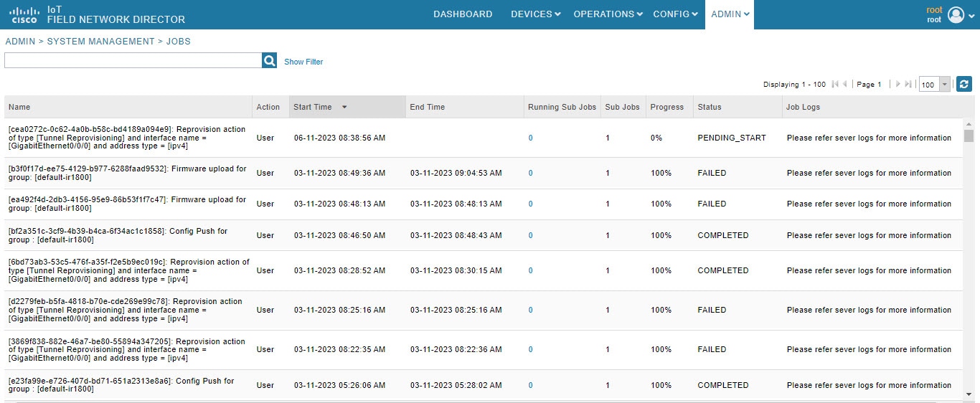Select job bf2a351c Config Push
This screenshot has width=980, height=403.
pos(118,235)
